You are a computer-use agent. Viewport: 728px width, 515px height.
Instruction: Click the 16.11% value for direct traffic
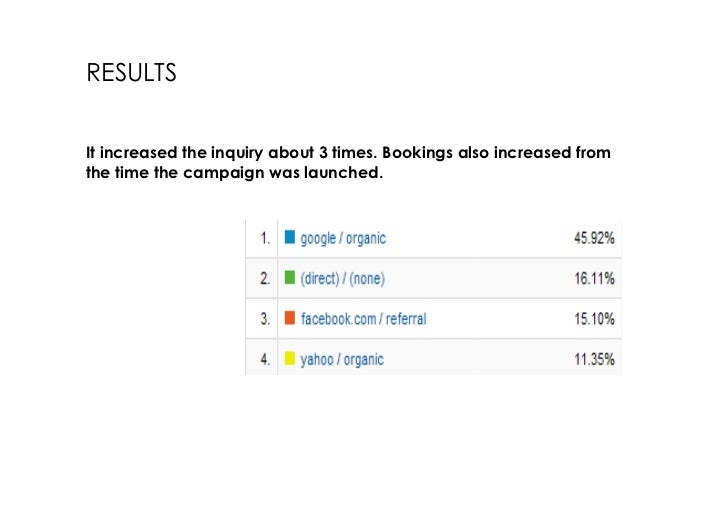pos(594,278)
